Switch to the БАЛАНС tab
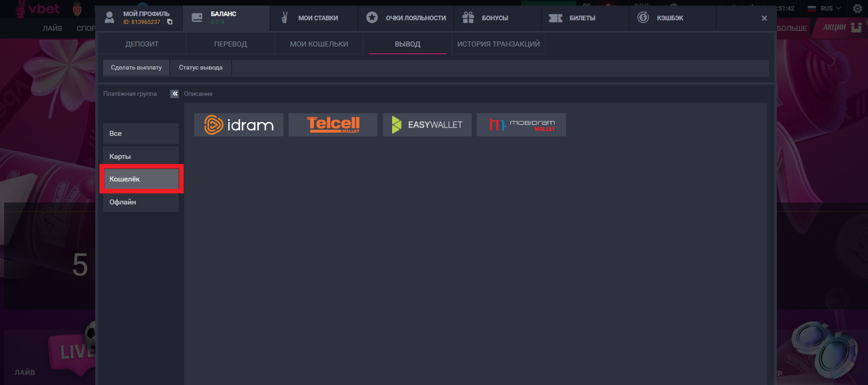The height and width of the screenshot is (385, 868). (226, 18)
